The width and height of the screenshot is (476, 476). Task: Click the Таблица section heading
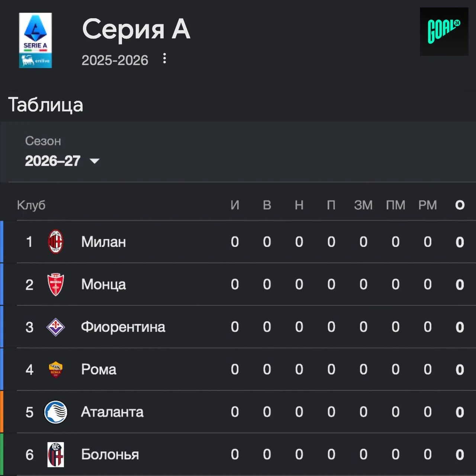(46, 104)
